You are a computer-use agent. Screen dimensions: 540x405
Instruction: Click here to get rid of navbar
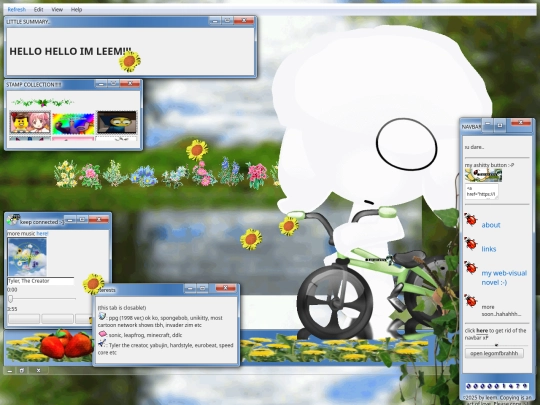tap(482, 331)
